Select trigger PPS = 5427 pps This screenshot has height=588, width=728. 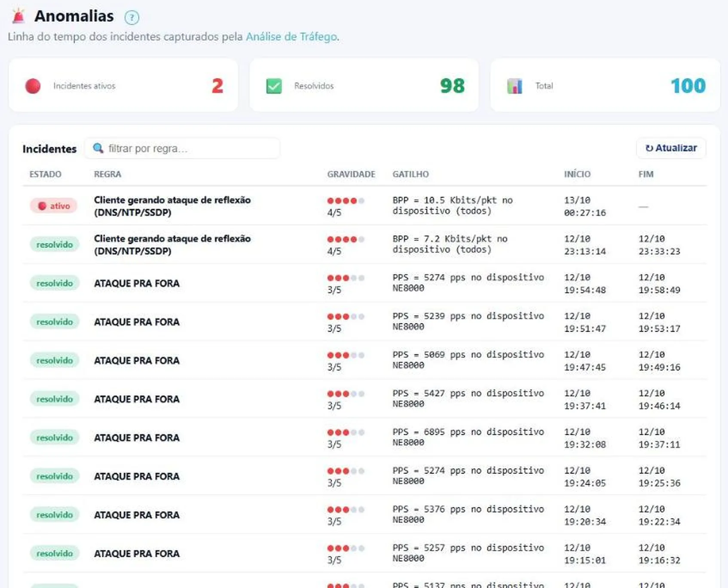tap(468, 398)
